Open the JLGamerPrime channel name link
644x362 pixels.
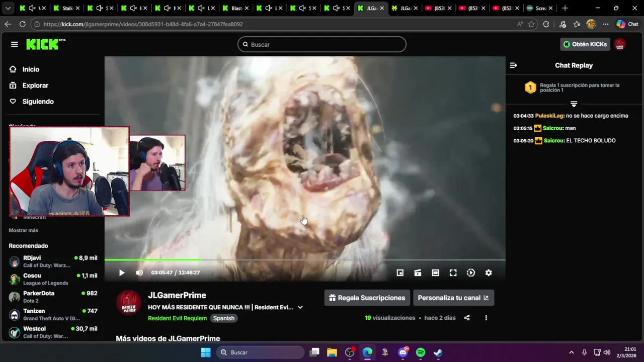click(177, 296)
